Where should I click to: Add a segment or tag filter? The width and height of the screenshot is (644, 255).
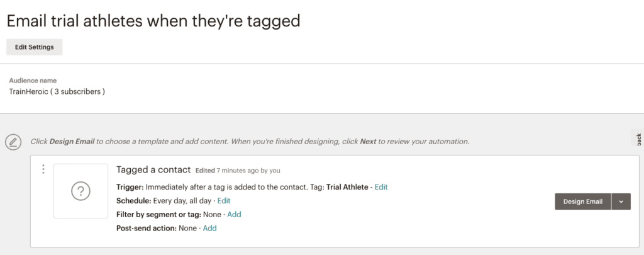tap(234, 214)
